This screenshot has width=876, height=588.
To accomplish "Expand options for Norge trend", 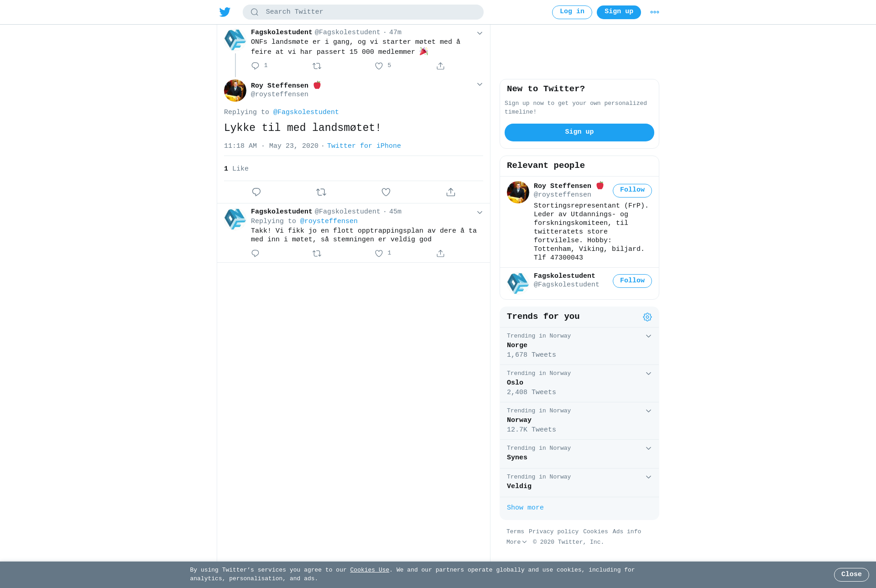I will pos(648,336).
